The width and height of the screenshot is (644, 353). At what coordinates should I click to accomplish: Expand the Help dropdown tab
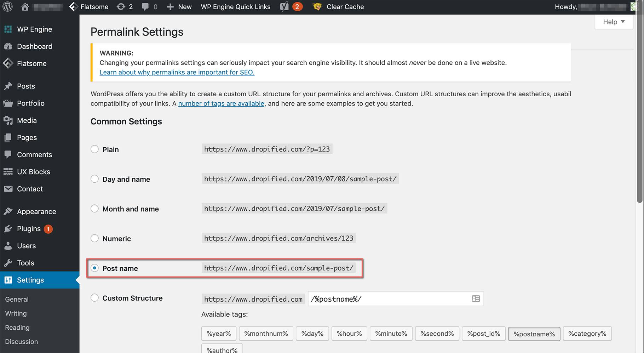tap(614, 22)
